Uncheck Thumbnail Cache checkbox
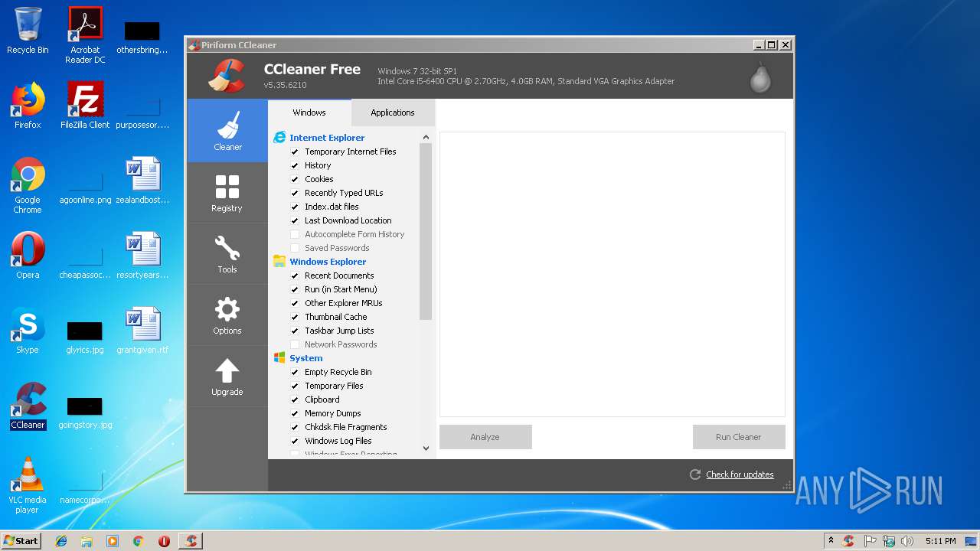The width and height of the screenshot is (980, 551). click(x=295, y=317)
